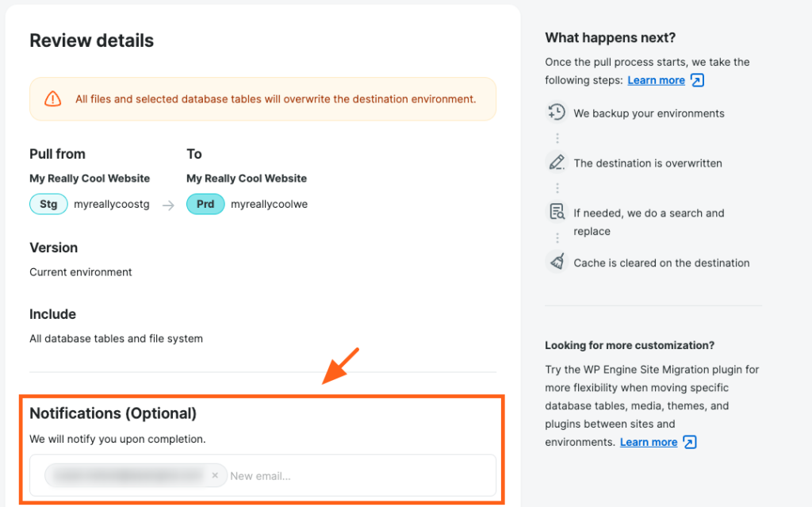812x507 pixels.
Task: Click the backup environments clock icon
Action: click(557, 113)
